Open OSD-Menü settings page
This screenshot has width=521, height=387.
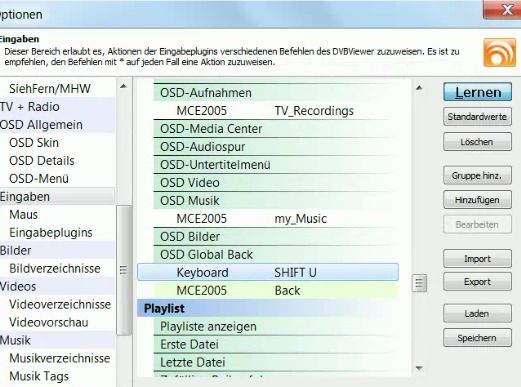tap(39, 179)
